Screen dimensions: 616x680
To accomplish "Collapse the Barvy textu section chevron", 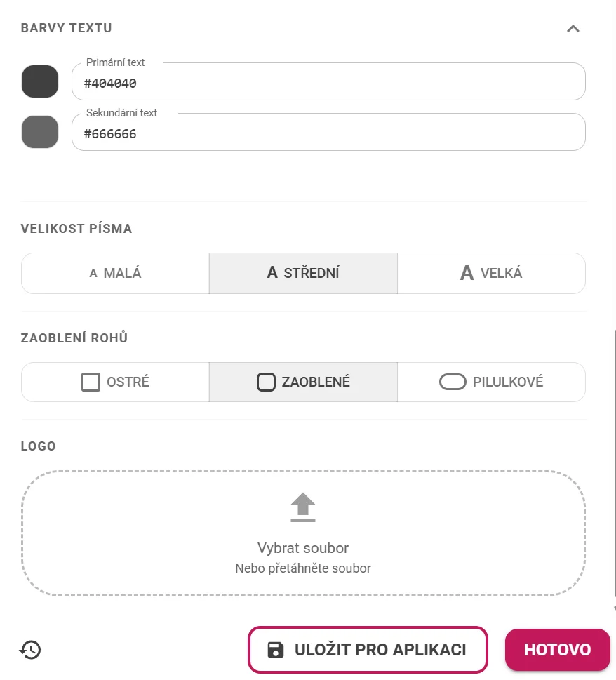I will tap(573, 29).
